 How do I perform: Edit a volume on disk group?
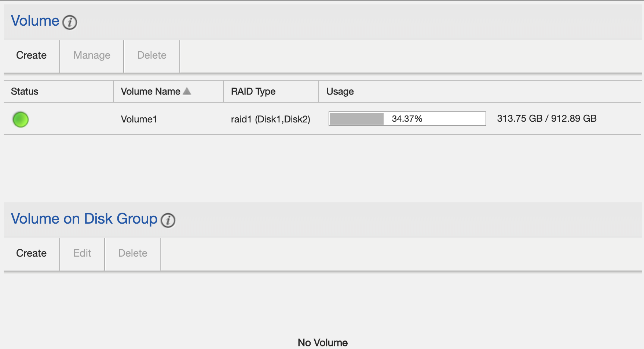point(82,253)
